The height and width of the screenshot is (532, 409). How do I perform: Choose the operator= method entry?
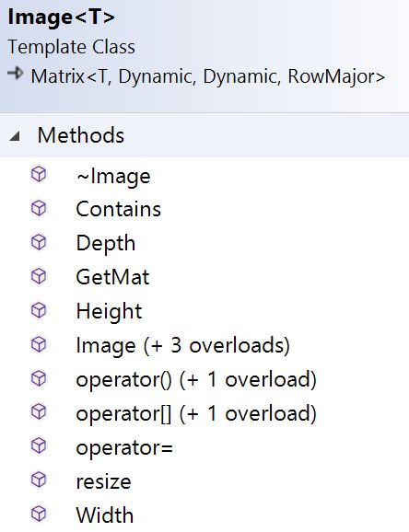pyautogui.click(x=124, y=447)
